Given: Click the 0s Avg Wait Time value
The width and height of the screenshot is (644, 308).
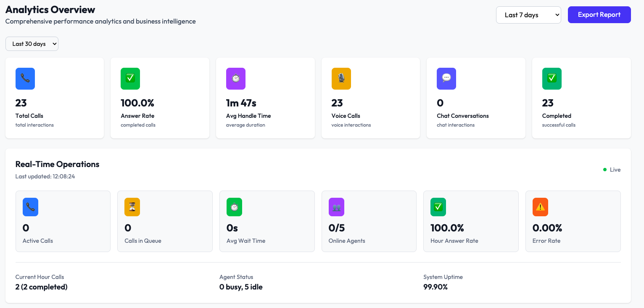Looking at the screenshot, I should (x=232, y=228).
